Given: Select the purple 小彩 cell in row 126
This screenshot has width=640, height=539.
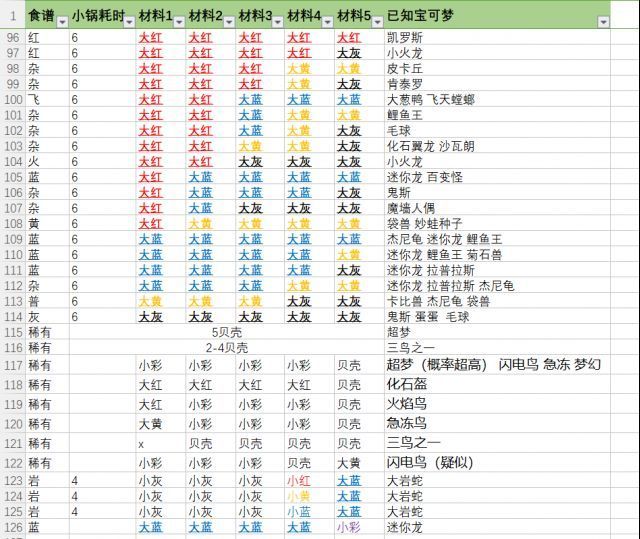Looking at the screenshot, I should [359, 527].
